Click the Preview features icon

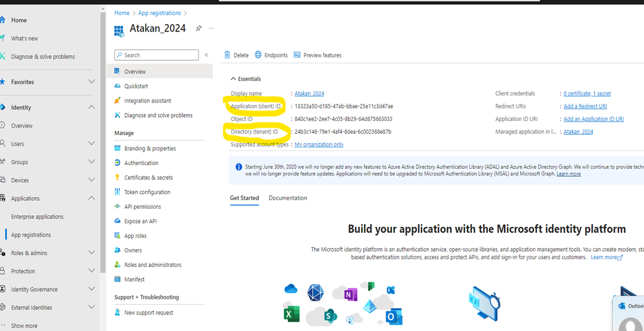click(297, 55)
